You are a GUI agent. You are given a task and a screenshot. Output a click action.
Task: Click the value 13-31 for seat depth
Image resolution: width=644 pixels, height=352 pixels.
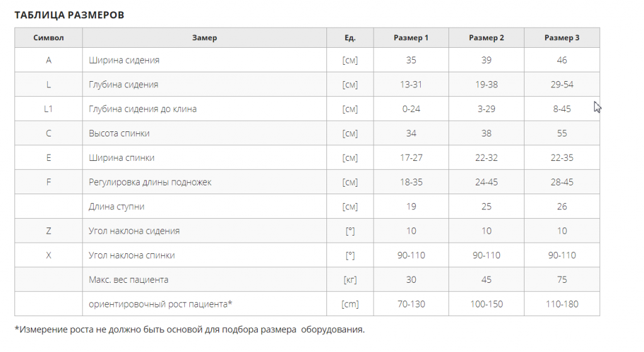[411, 84]
